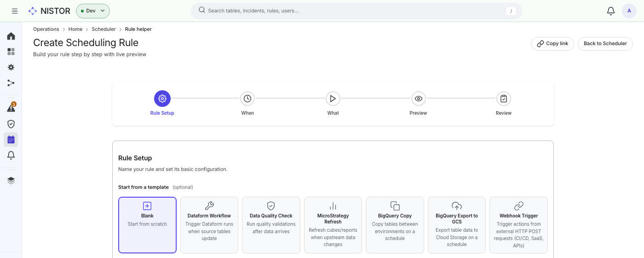Open the shield check sidebar icon
The height and width of the screenshot is (258, 644).
(x=11, y=124)
